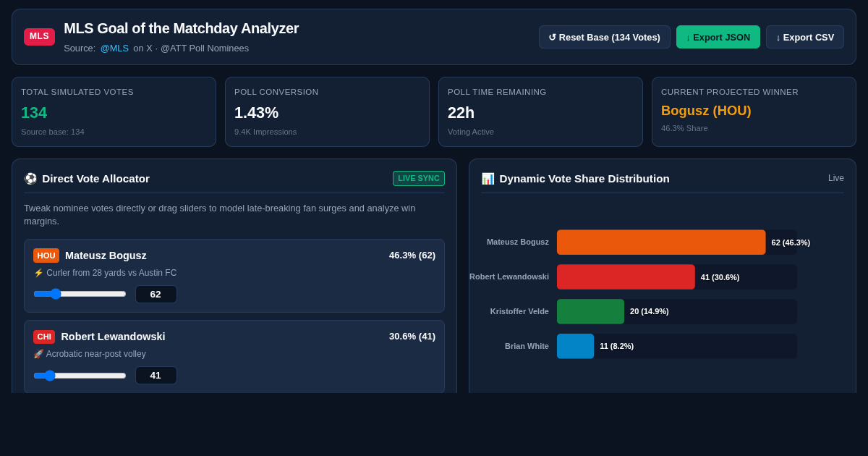Click the Brian White axis label

point(527,346)
